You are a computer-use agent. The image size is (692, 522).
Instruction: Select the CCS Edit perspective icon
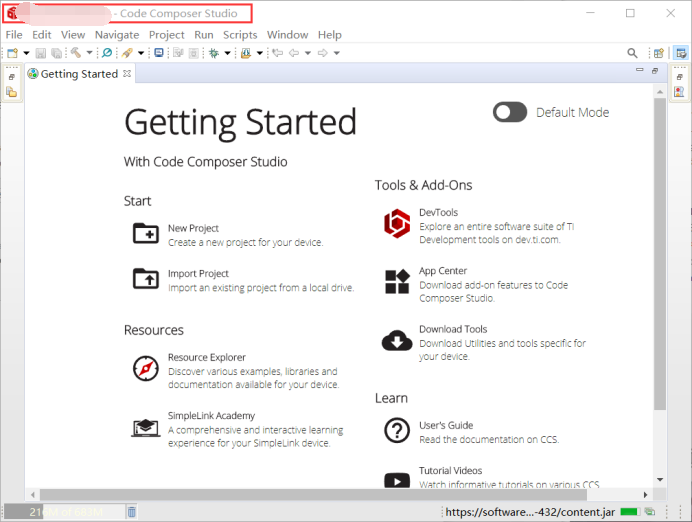681,53
